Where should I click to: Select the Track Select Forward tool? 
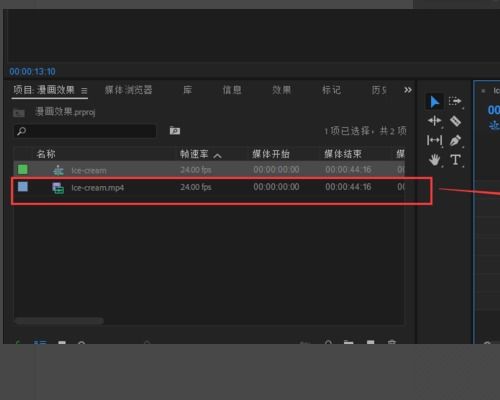point(455,101)
